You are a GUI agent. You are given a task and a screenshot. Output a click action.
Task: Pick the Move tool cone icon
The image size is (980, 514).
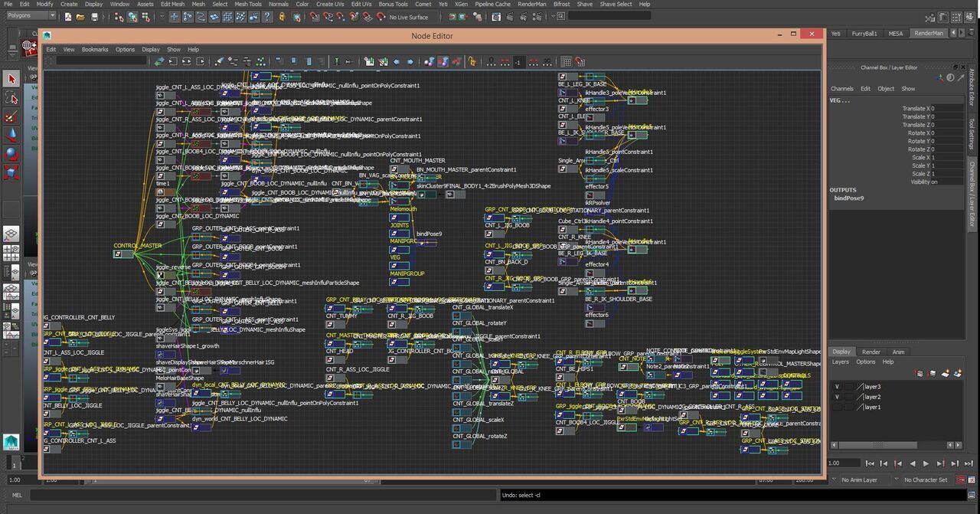click(x=11, y=136)
